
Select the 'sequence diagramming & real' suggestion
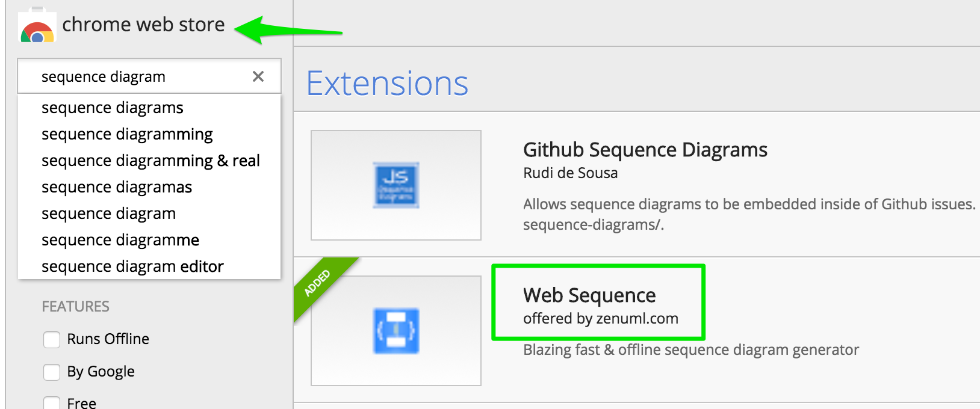point(149,161)
